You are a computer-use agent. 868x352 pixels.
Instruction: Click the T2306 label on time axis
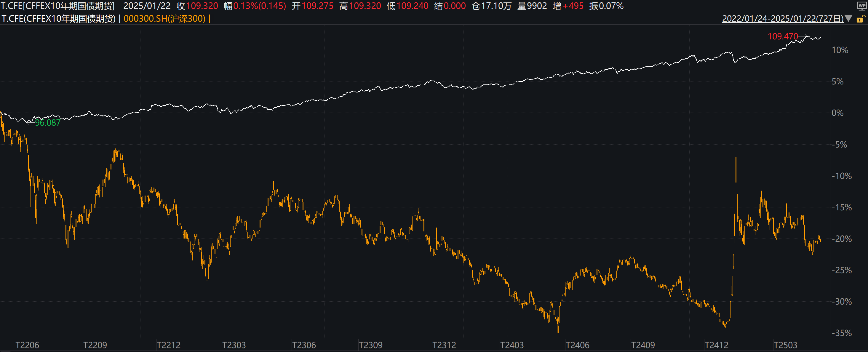pyautogui.click(x=304, y=345)
